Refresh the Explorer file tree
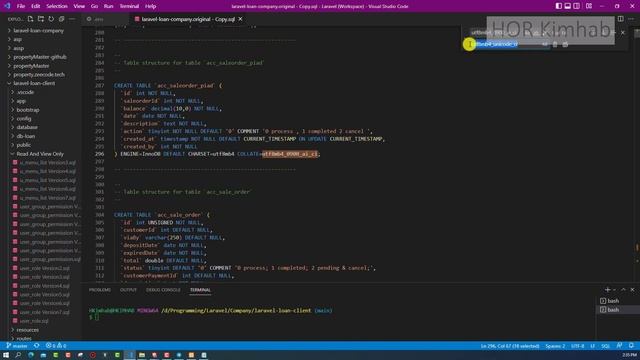The image size is (640, 360). [51, 19]
